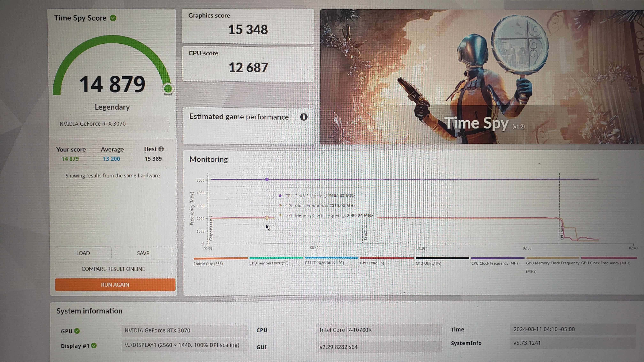This screenshot has width=644, height=362.
Task: Select the CPU score value 12 687
Action: [248, 68]
